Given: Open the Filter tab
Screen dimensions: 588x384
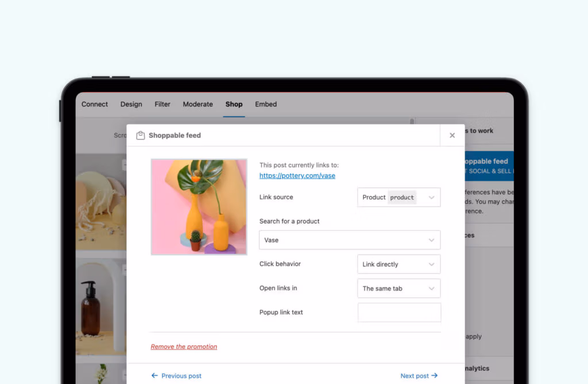Looking at the screenshot, I should [x=162, y=104].
